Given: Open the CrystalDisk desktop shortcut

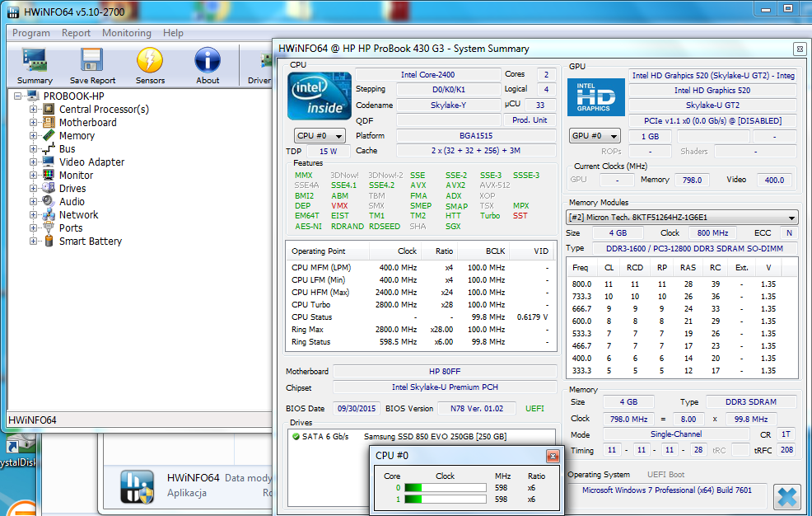Looking at the screenshot, I should (x=18, y=448).
